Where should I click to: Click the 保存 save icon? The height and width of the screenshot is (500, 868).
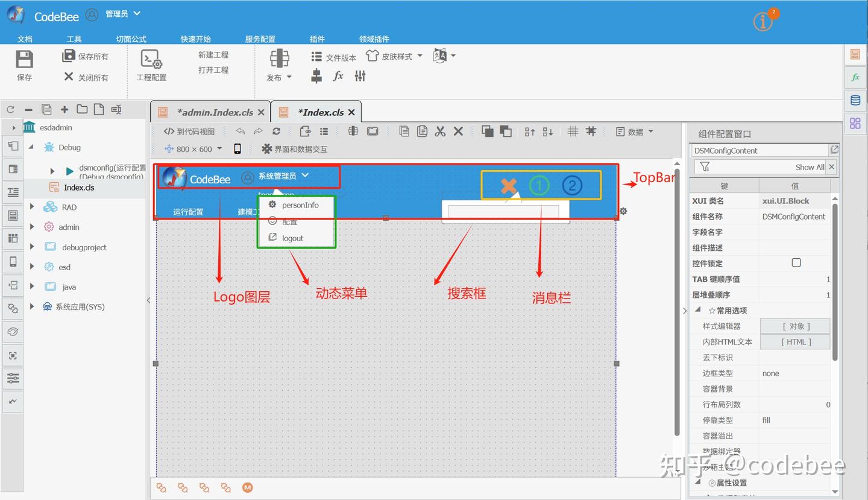[x=24, y=59]
